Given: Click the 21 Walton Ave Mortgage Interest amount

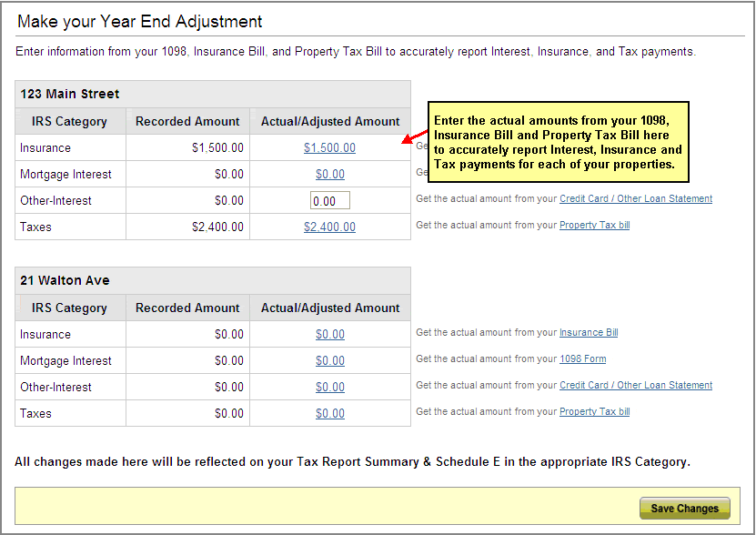Looking at the screenshot, I should (329, 360).
